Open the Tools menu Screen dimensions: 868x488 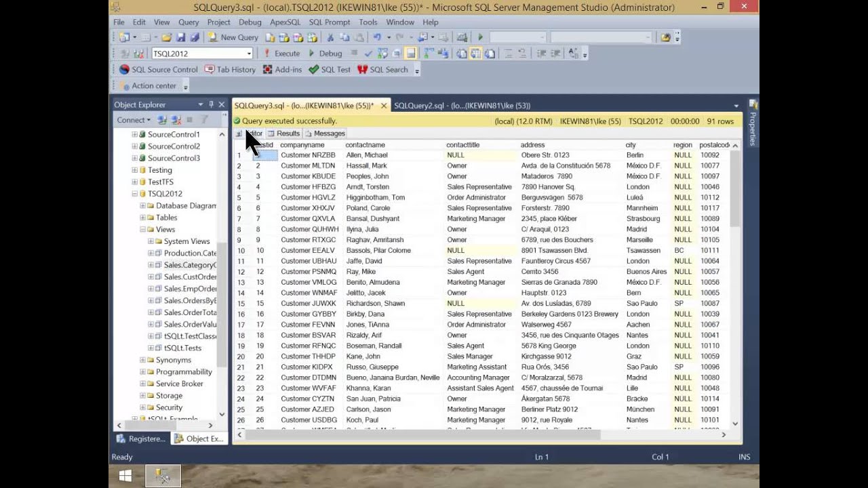(x=368, y=22)
